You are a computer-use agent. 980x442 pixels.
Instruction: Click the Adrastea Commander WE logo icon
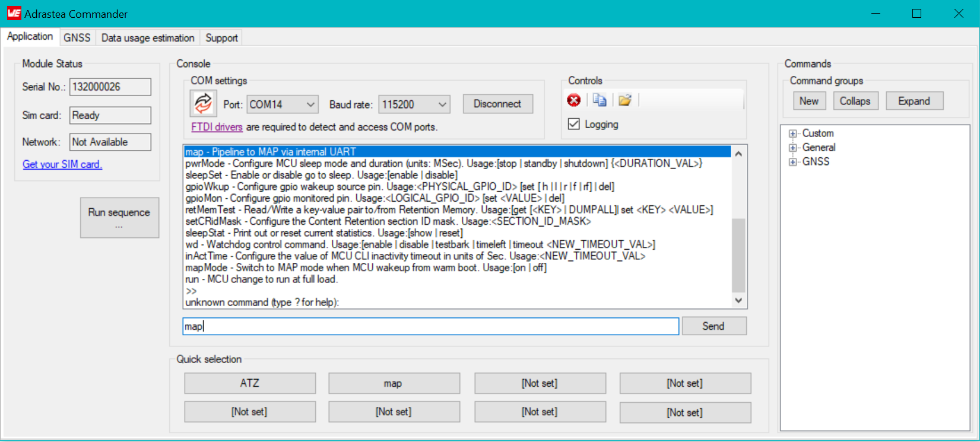[14, 13]
